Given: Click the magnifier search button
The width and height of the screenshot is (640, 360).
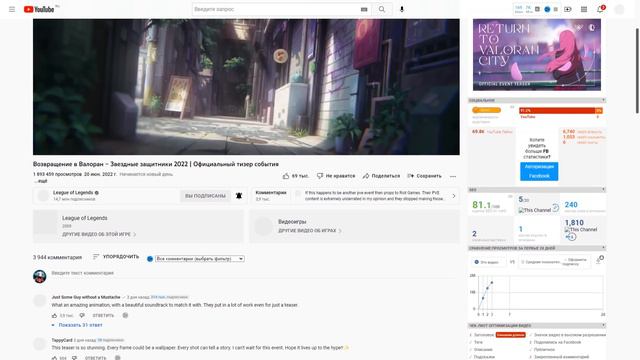Looking at the screenshot, I should click(x=382, y=9).
